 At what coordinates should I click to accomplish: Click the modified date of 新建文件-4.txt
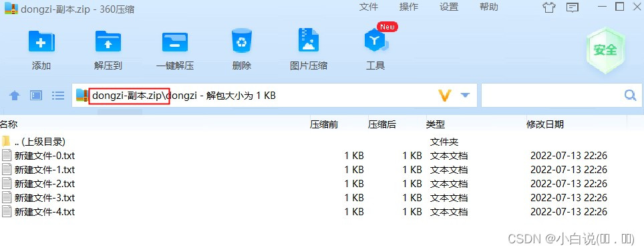(569, 212)
